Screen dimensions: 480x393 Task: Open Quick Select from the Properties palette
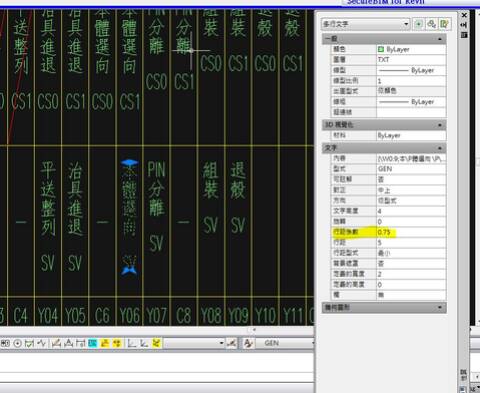click(x=444, y=24)
